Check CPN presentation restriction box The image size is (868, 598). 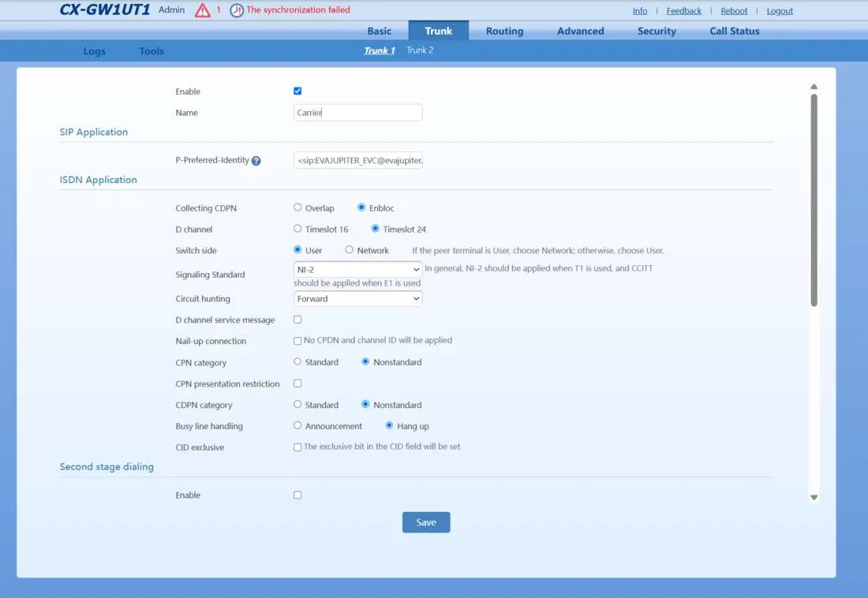(297, 383)
